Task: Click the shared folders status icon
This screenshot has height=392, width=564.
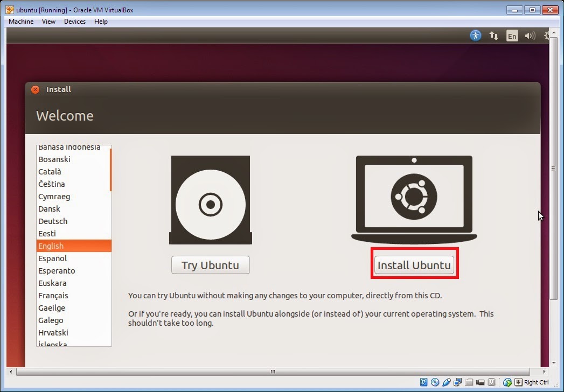Action: [469, 382]
